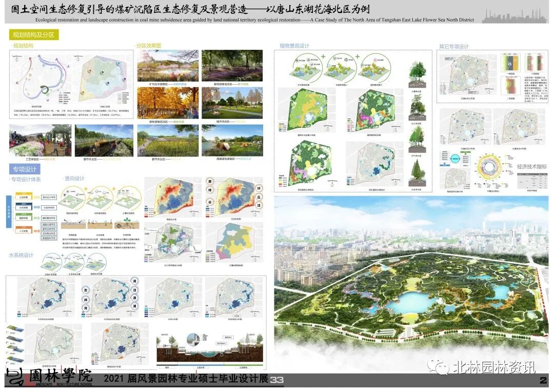Image resolution: width=554 pixels, height=392 pixels.
Task: Click the water system cross-section drawing
Action: (210, 348)
